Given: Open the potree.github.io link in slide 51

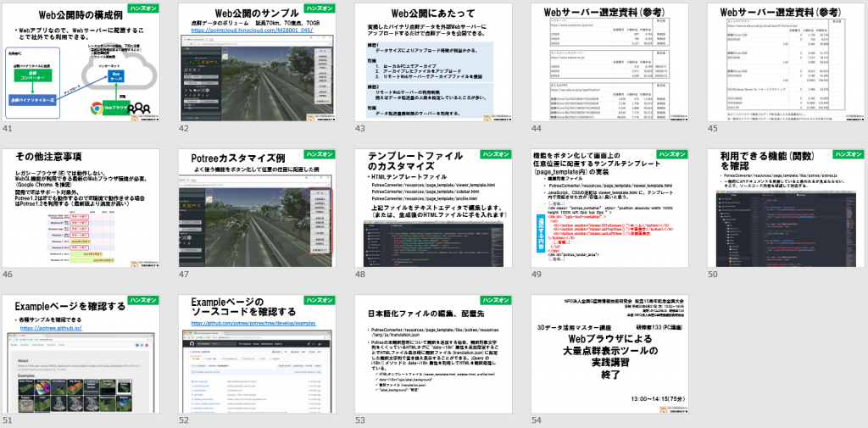Looking at the screenshot, I should click(x=51, y=327).
